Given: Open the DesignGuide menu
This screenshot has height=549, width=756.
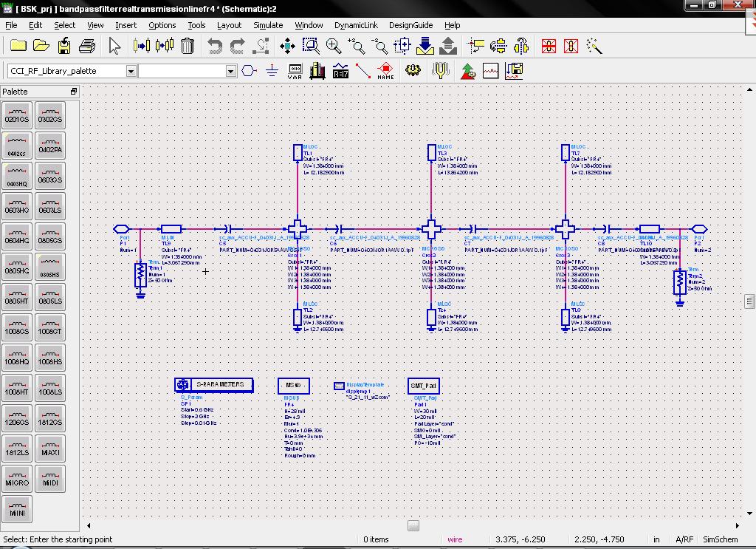Looking at the screenshot, I should [x=410, y=25].
